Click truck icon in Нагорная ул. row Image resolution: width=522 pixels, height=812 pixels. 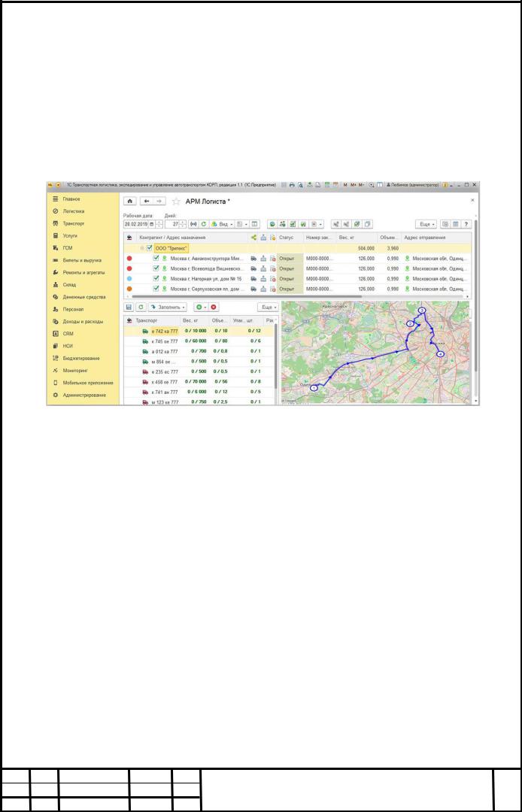253,279
